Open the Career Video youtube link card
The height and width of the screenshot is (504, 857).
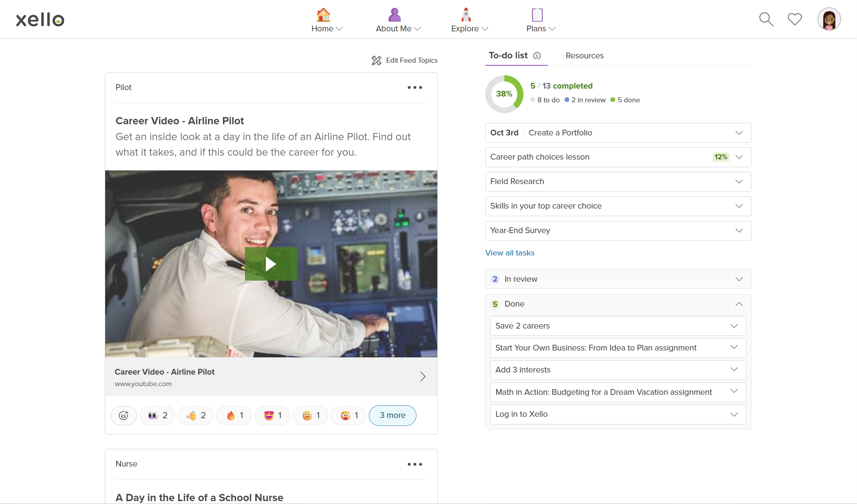pos(271,377)
